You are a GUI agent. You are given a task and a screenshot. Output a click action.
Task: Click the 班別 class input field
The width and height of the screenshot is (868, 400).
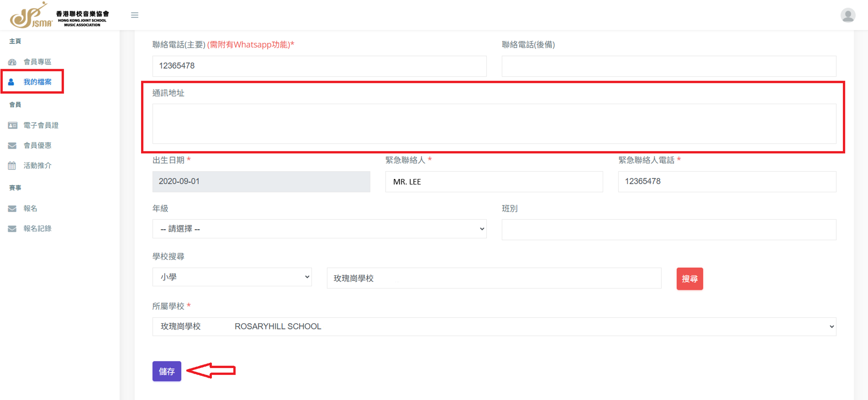(x=669, y=230)
